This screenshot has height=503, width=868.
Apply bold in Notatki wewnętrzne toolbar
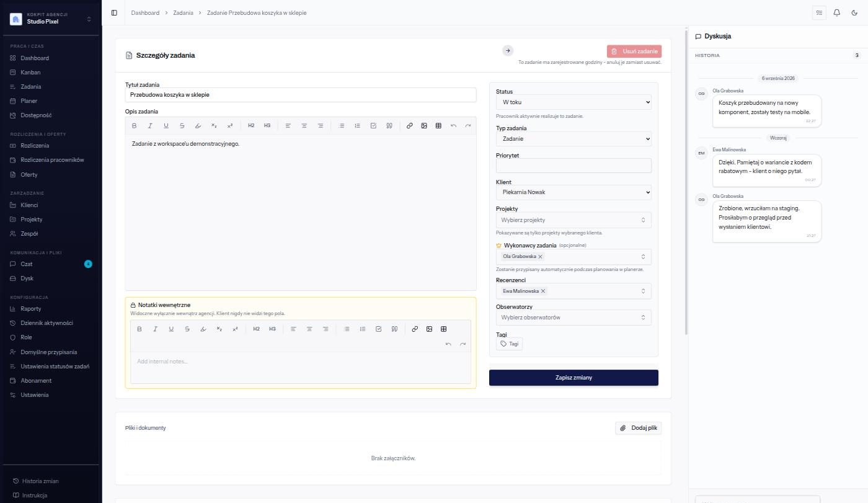point(139,329)
